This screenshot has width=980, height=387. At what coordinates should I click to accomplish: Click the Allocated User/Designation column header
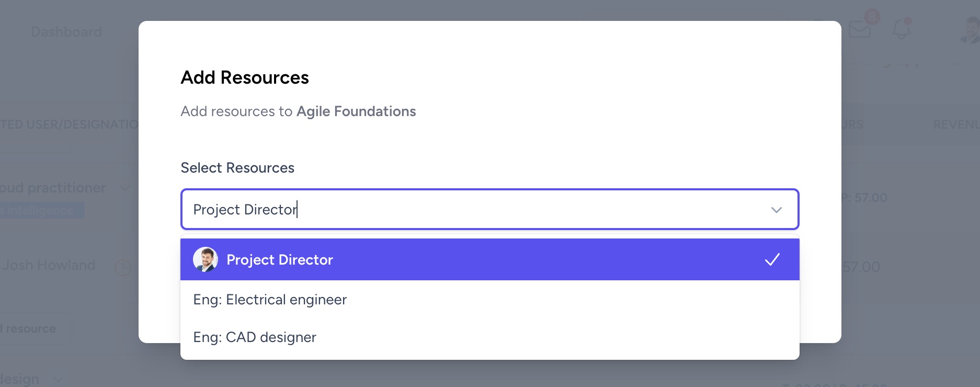click(68, 124)
